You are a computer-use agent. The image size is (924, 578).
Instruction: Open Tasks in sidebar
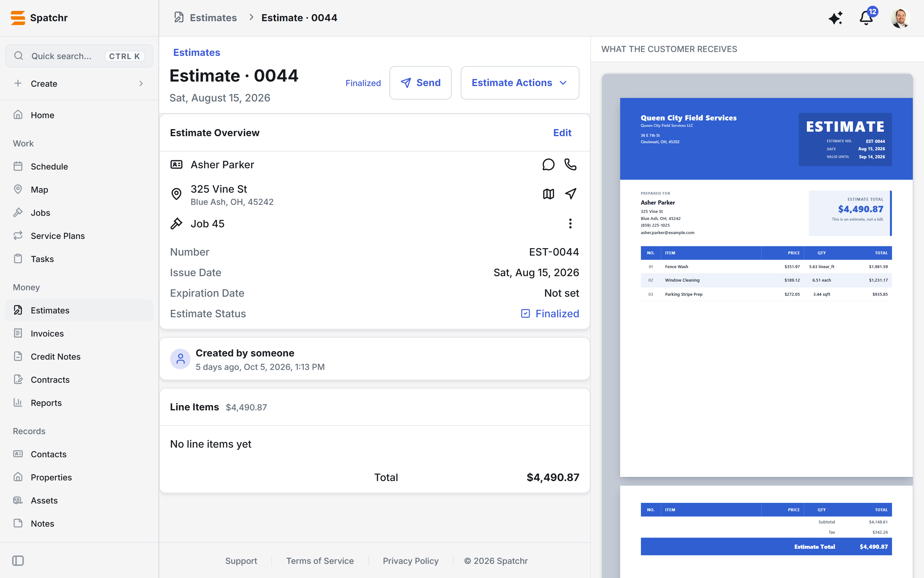79,259
